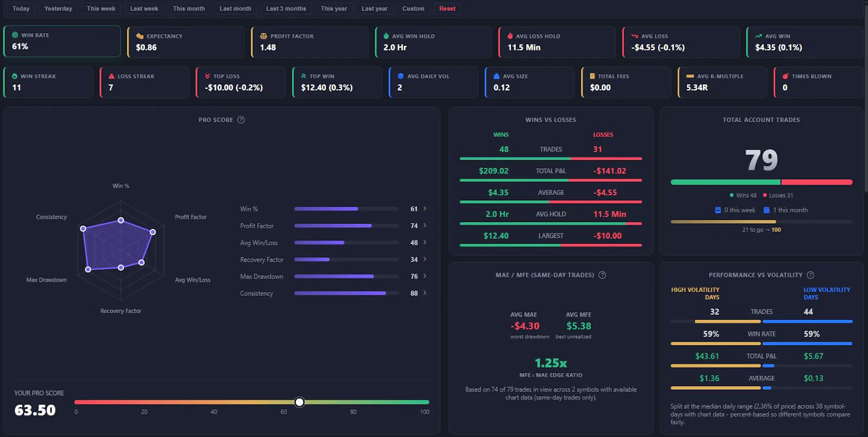Select the Yesterday date filter
The image size is (868, 437).
(58, 9)
